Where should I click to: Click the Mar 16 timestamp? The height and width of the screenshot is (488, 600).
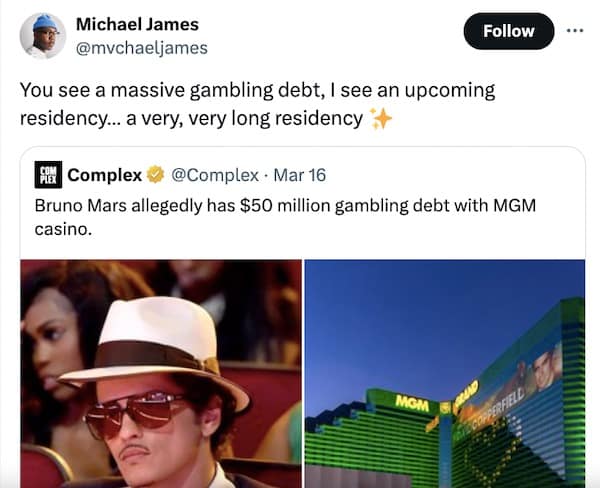click(300, 175)
